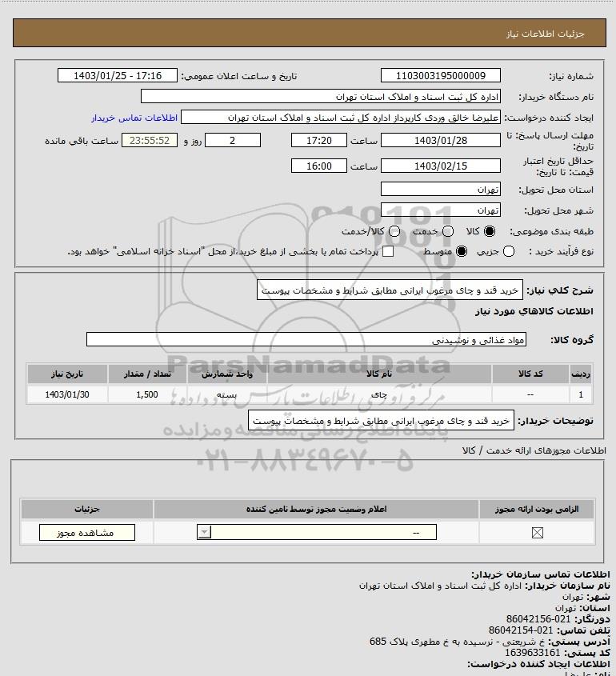Click the buyer notes field توضیحات خریدار
The width and height of the screenshot is (616, 676).
click(x=381, y=420)
